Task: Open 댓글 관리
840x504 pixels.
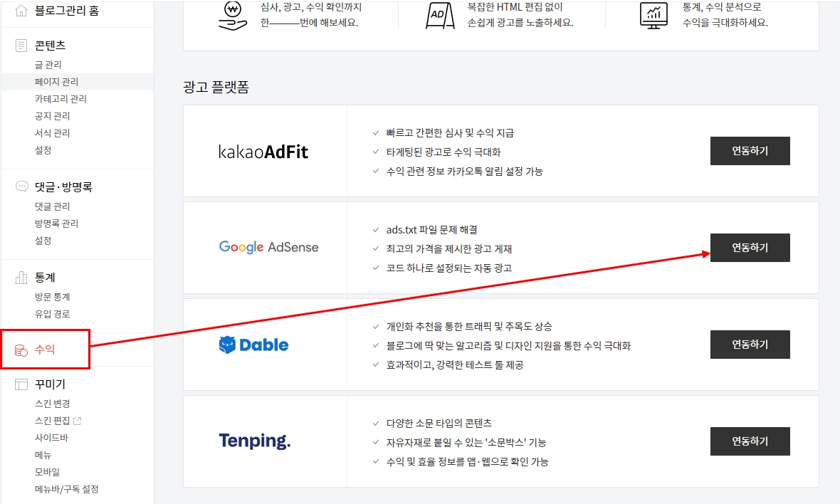Action: point(52,206)
